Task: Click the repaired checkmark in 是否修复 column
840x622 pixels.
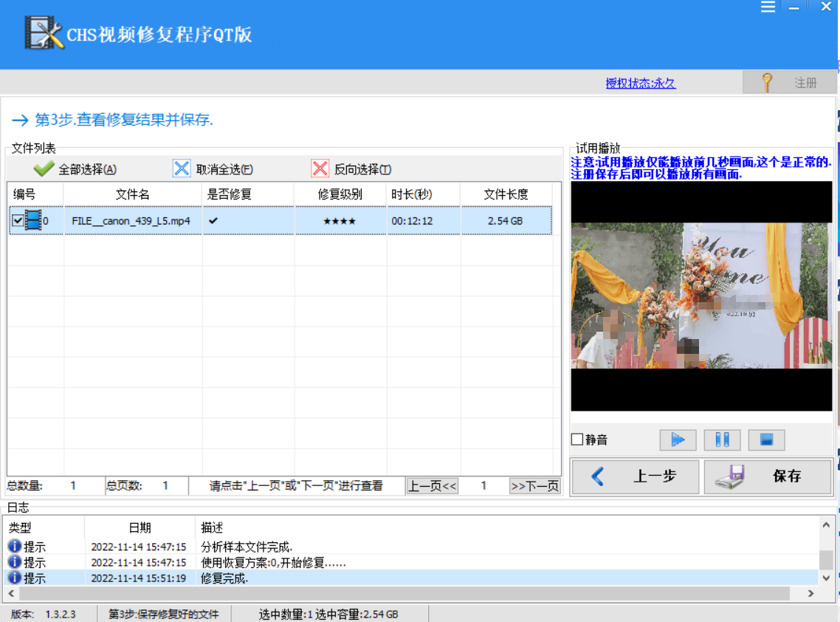Action: click(x=213, y=220)
